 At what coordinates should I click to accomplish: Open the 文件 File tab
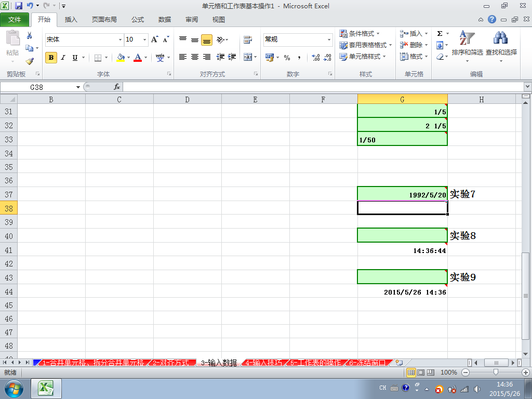click(15, 20)
